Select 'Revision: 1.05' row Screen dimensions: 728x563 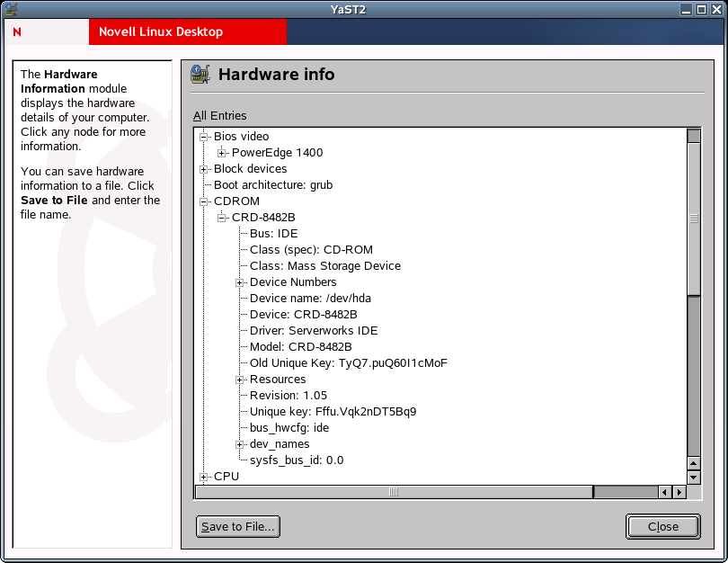[x=289, y=396]
